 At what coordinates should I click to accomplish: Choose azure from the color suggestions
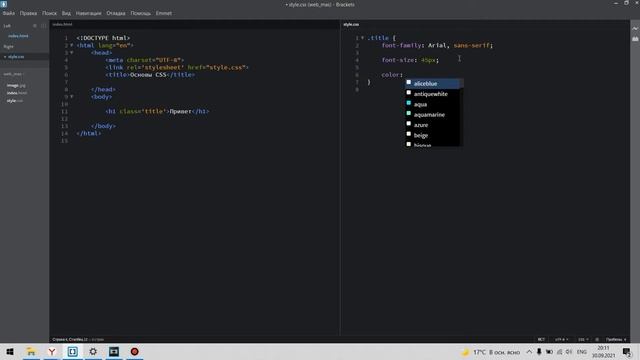pos(433,125)
